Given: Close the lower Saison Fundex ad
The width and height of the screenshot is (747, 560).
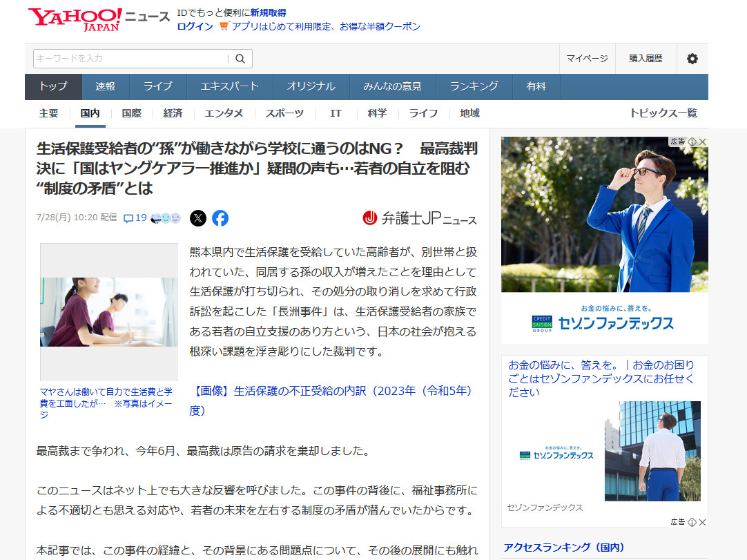Looking at the screenshot, I should tap(703, 522).
